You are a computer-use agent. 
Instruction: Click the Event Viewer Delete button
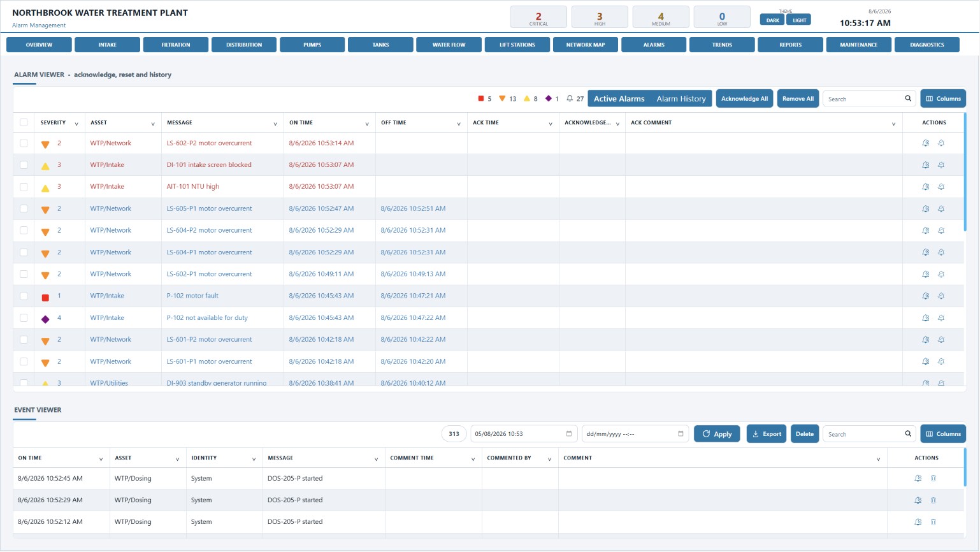[x=805, y=434]
